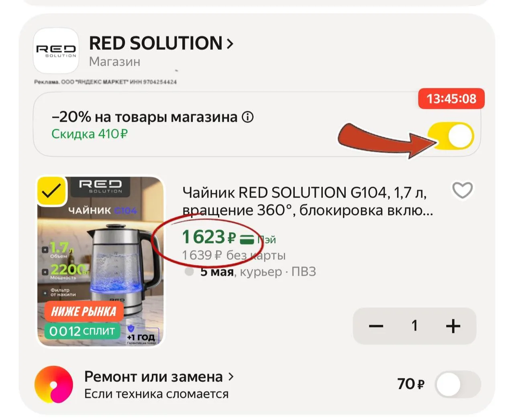View the kettle product thumbnail
The height and width of the screenshot is (420, 514).
100,262
